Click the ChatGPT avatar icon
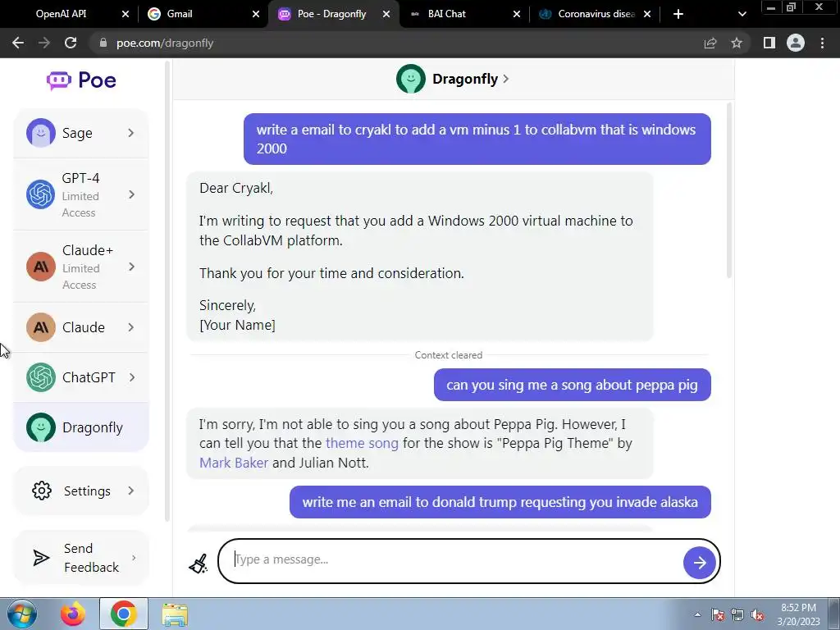Screen dimensions: 840x630 41,377
